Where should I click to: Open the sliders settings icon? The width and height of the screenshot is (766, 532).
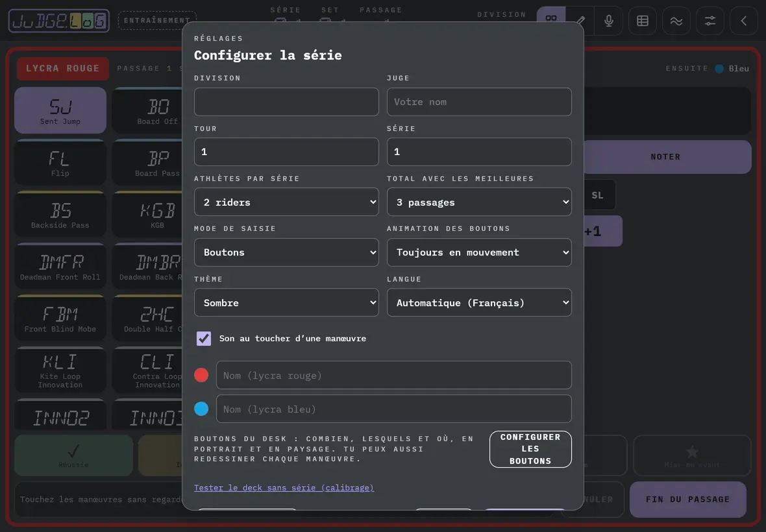(x=710, y=21)
